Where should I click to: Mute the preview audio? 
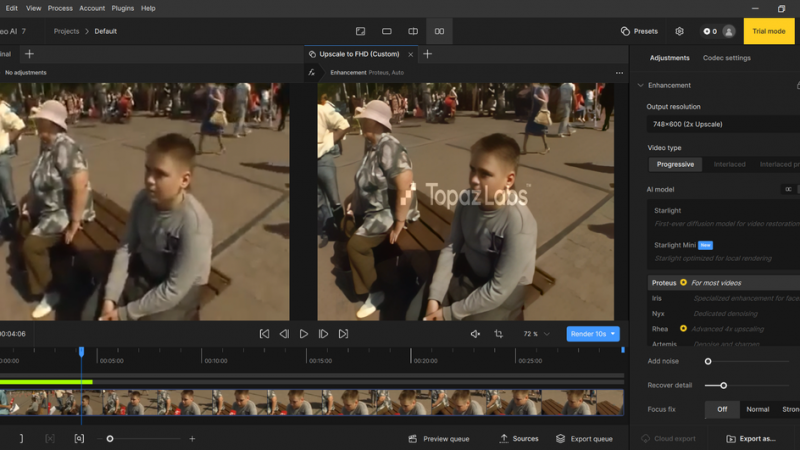(475, 334)
